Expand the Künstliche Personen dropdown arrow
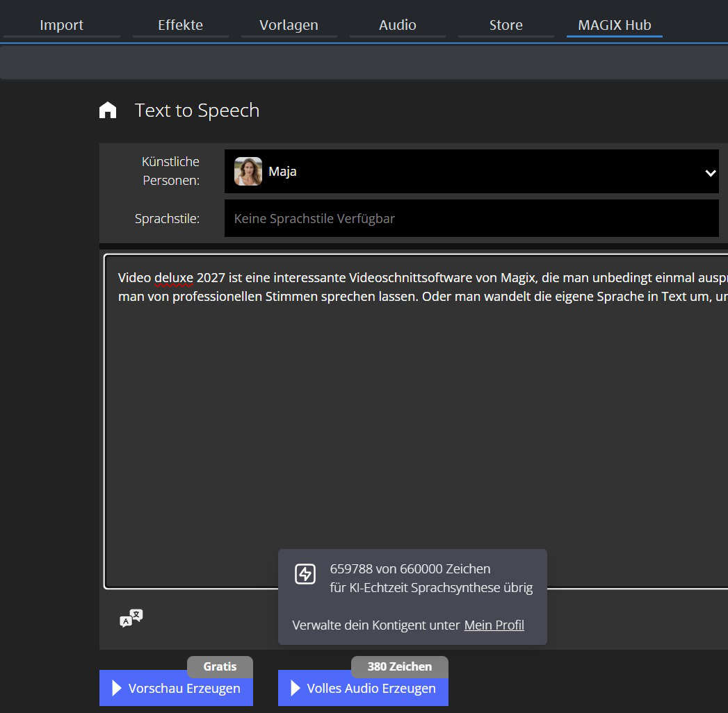The height and width of the screenshot is (713, 728). 711,173
